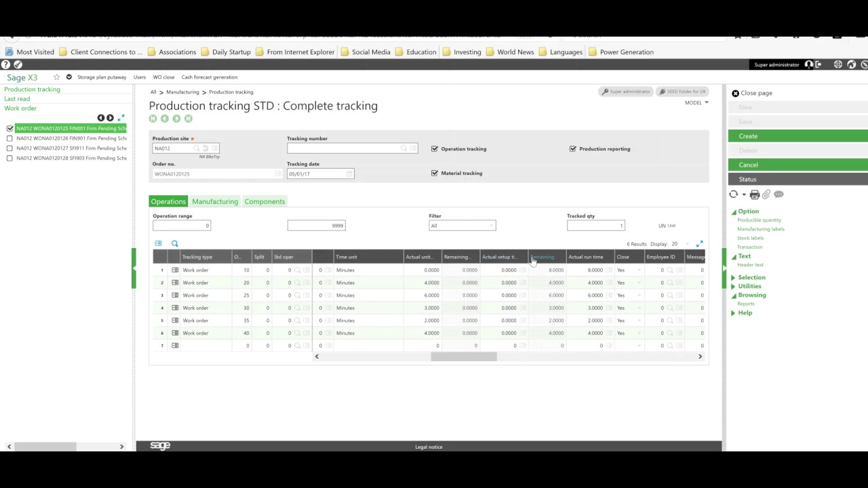Open Tracking number lookup magnifier
The height and width of the screenshot is (488, 868).
pyautogui.click(x=403, y=148)
